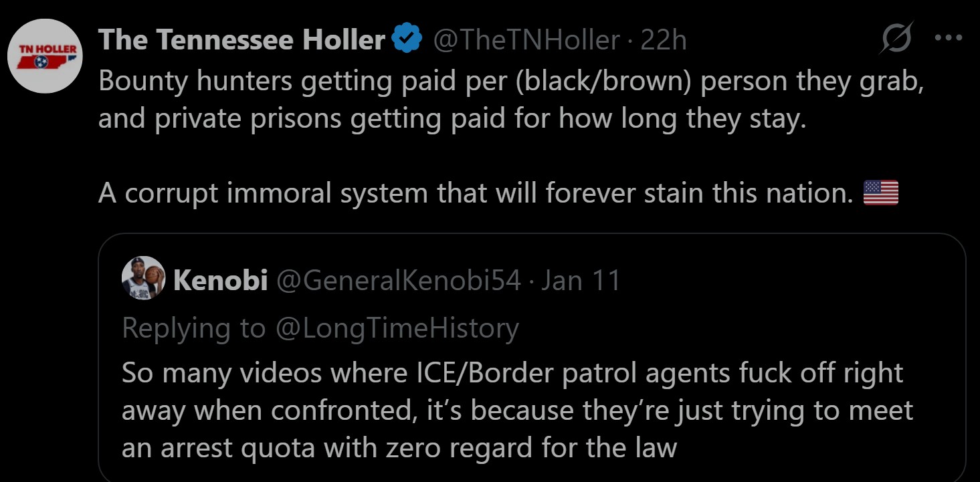The height and width of the screenshot is (482, 980).
Task: Open the @GeneralKenobi54 handle
Action: pyautogui.click(x=398, y=280)
